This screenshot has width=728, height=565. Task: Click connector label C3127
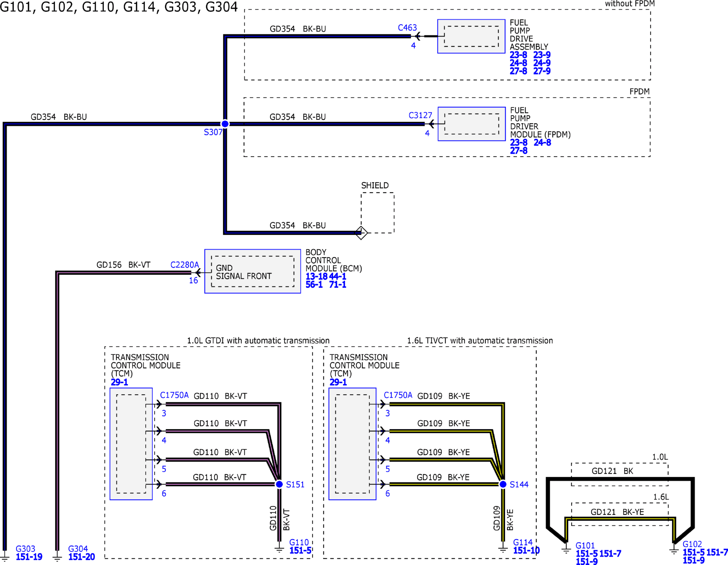(x=420, y=115)
